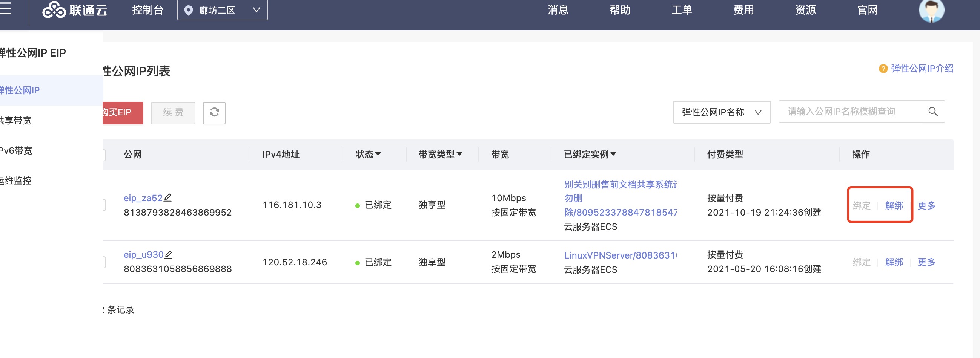Click the refresh icon beside 续费
Viewport: 980px width, 358px height.
(x=214, y=113)
